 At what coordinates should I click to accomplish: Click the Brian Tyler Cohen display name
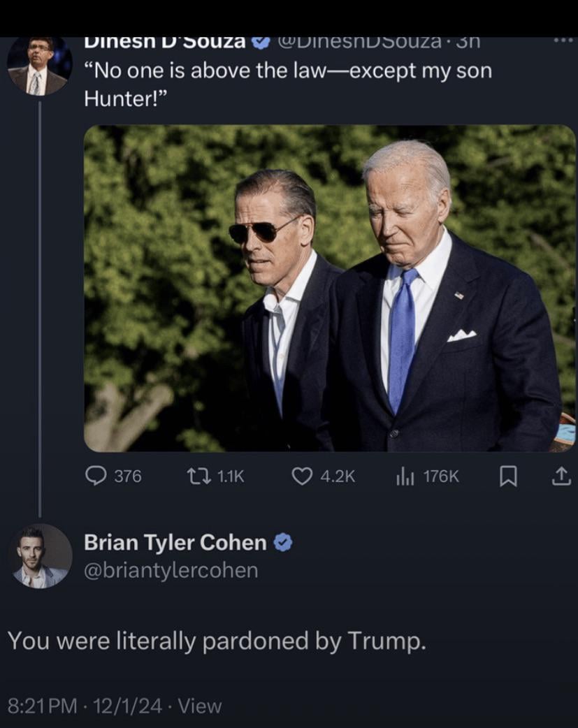175,542
